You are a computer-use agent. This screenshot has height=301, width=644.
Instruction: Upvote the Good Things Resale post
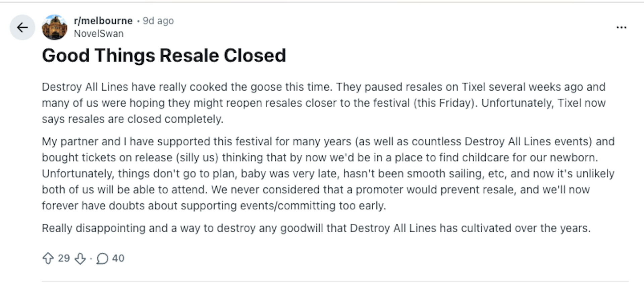click(x=48, y=258)
